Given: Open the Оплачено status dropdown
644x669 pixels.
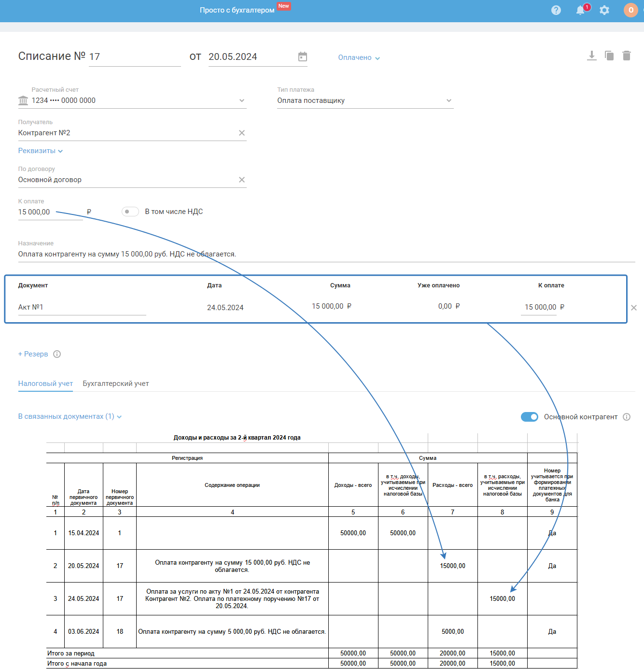Looking at the screenshot, I should tap(359, 57).
